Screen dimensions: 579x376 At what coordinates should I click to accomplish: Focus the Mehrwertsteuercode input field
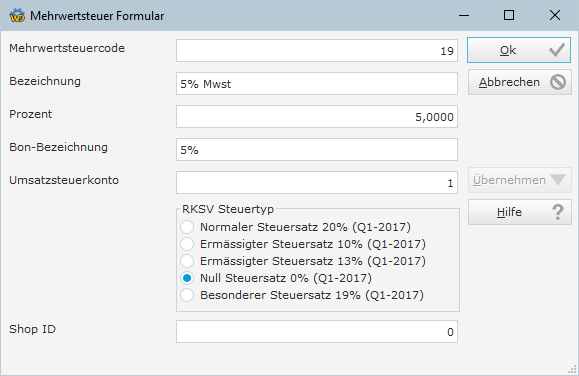click(317, 51)
